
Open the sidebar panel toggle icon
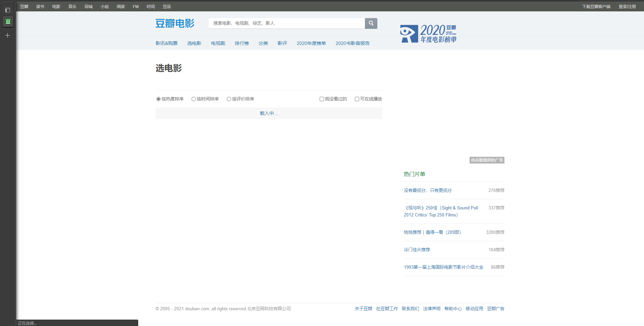[x=8, y=10]
